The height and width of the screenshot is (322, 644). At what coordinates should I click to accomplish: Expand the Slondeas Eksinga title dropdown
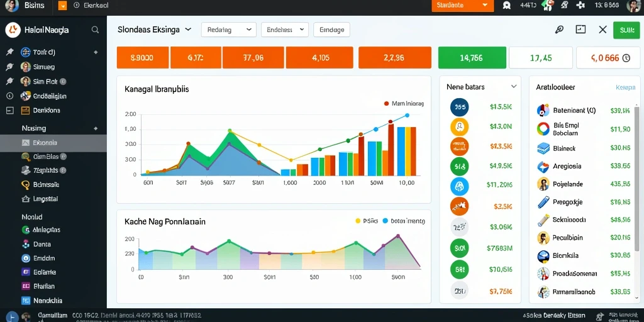pyautogui.click(x=188, y=30)
